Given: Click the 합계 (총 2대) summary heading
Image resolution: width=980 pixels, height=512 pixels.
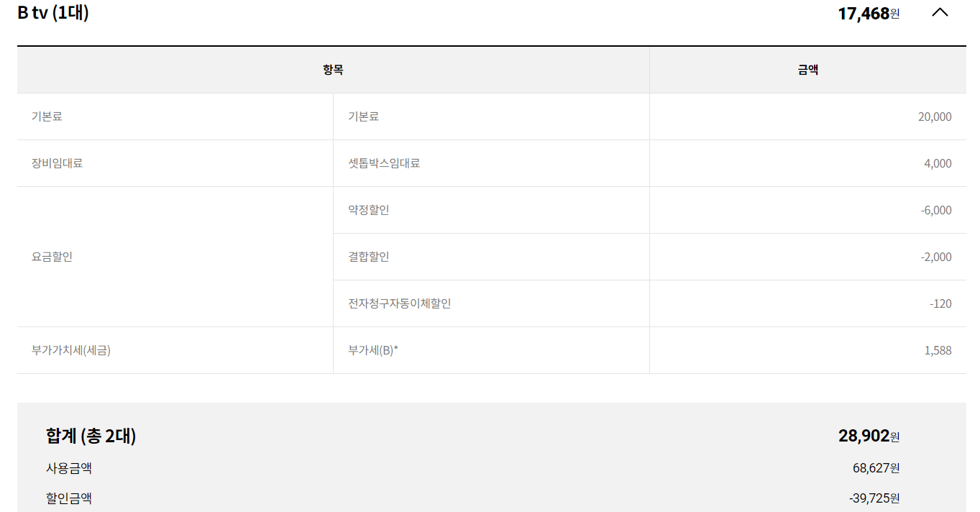Looking at the screenshot, I should click(91, 436).
